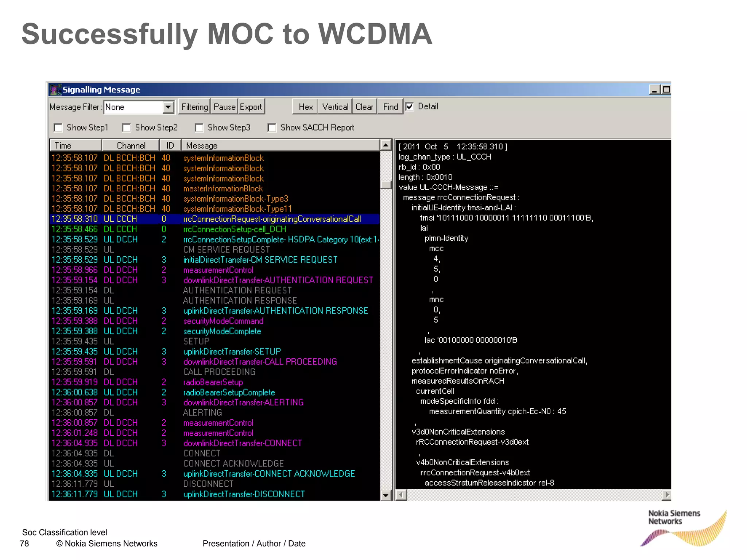This screenshot has width=747, height=560.
Task: Select rrcConnectionRequest-originatingConversationalCall row
Action: [214, 219]
